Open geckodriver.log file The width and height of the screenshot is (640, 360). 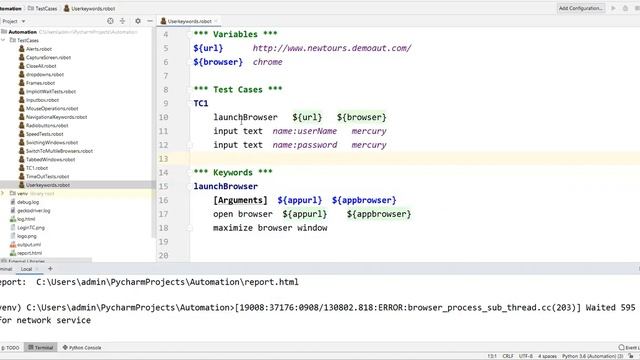33,211
